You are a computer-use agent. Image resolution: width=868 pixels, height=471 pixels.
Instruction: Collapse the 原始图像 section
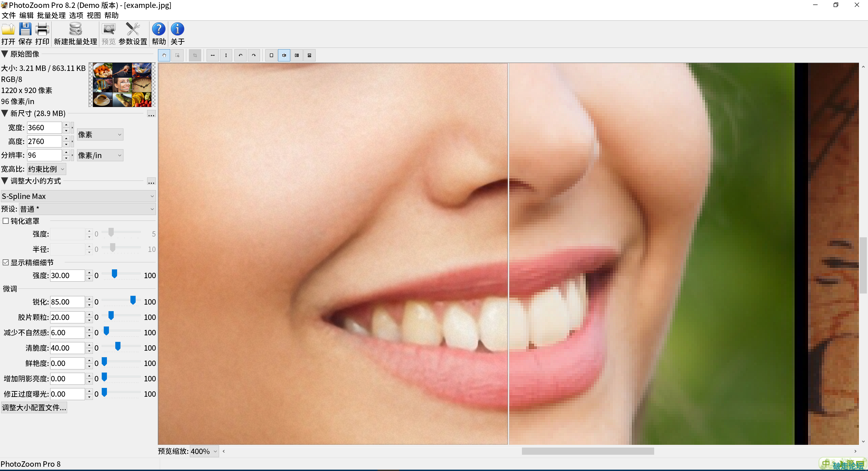click(x=5, y=54)
